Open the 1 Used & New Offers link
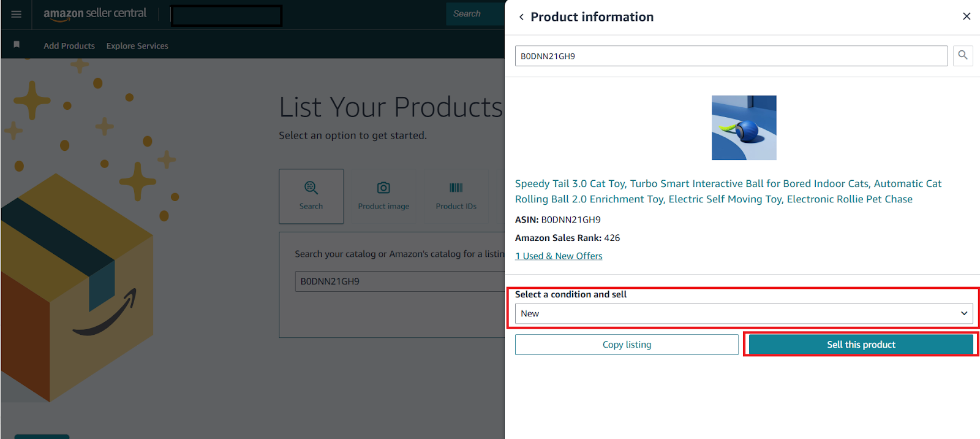 point(559,256)
